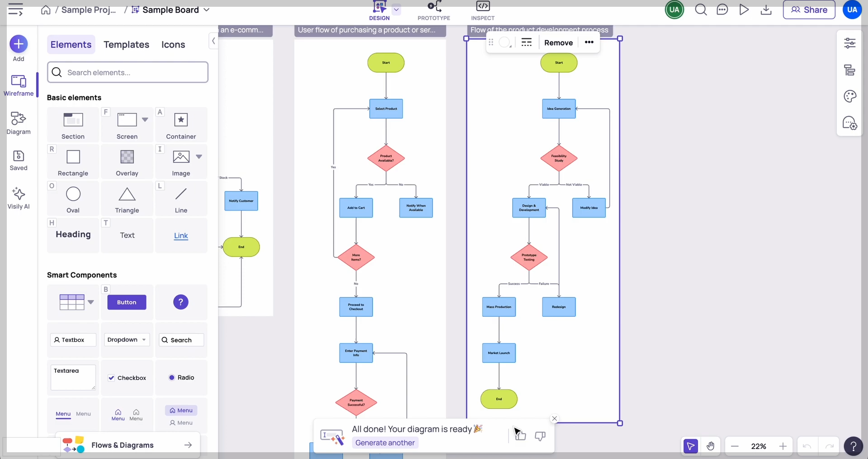Click the color circle in floating toolbar
Screen dimensions: 868x459
tap(505, 42)
